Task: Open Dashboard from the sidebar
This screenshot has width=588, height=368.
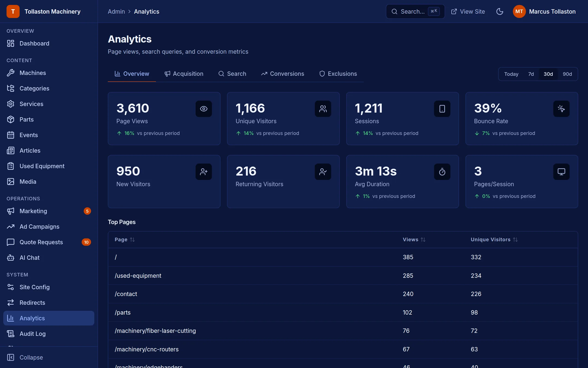Action: (x=49, y=43)
